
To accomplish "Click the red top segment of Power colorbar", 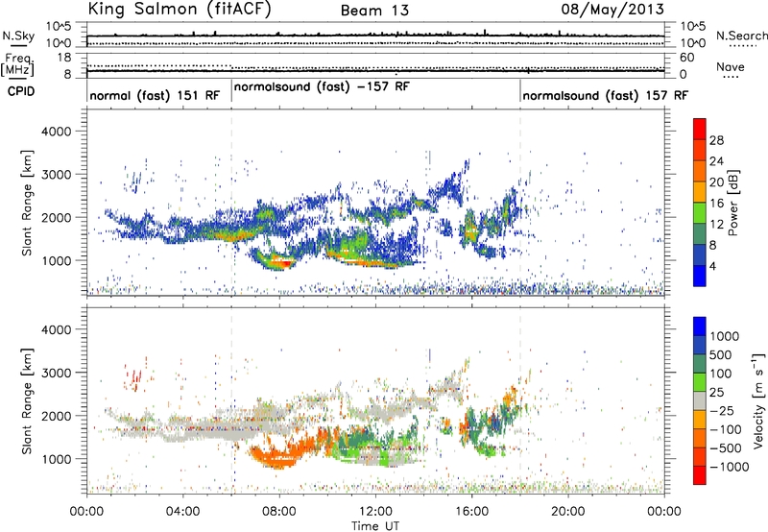I will pyautogui.click(x=700, y=129).
